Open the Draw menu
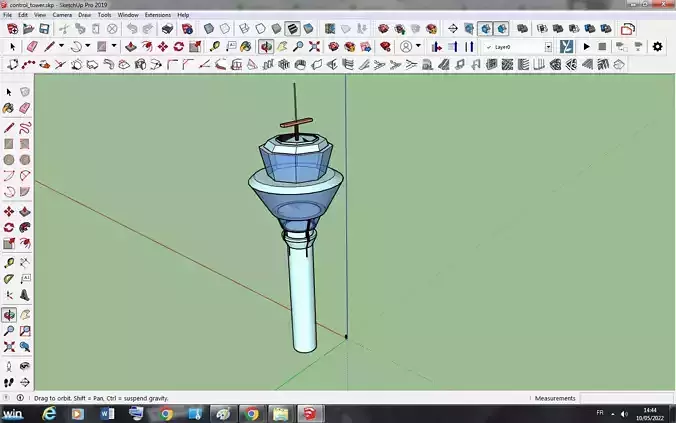This screenshot has height=423, width=676. (x=84, y=15)
